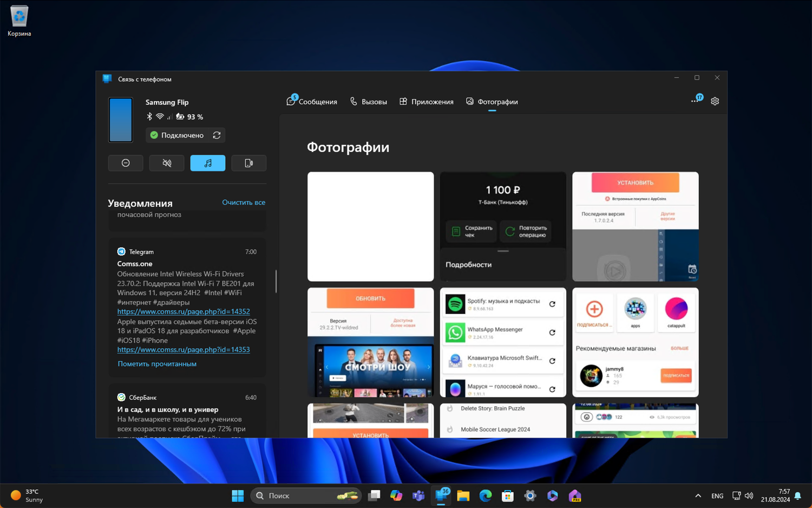Open the photo with Последняя версия 1.7.0.2.4
The width and height of the screenshot is (812, 508).
[636, 227]
